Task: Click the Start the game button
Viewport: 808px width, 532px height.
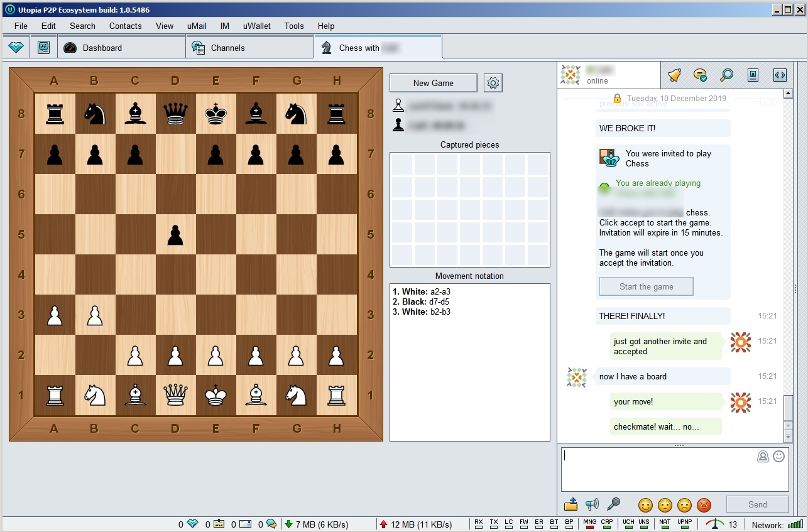Action: 646,286
